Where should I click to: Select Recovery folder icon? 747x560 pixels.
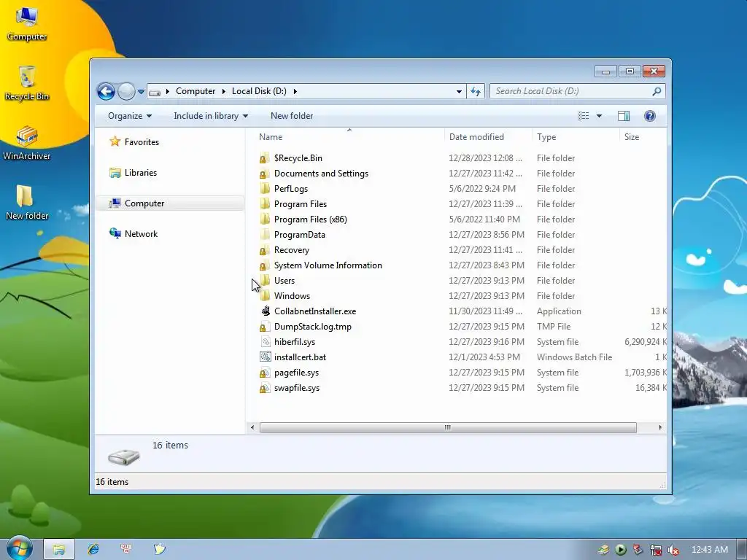(x=264, y=250)
